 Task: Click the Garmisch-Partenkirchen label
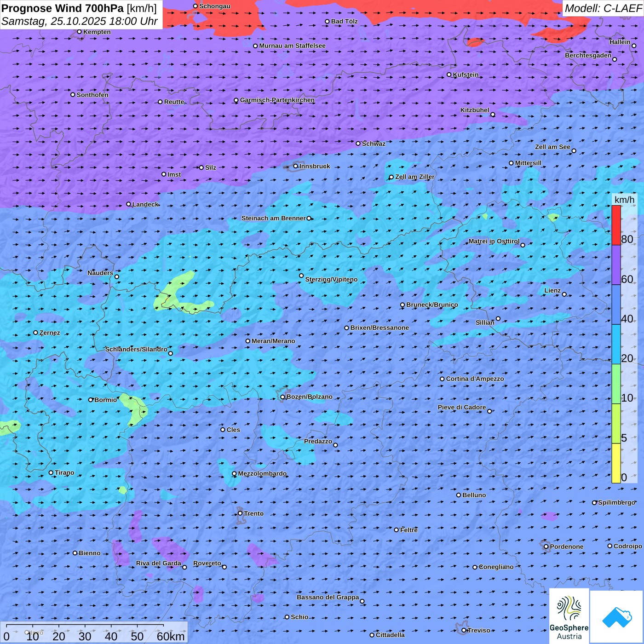tap(277, 100)
